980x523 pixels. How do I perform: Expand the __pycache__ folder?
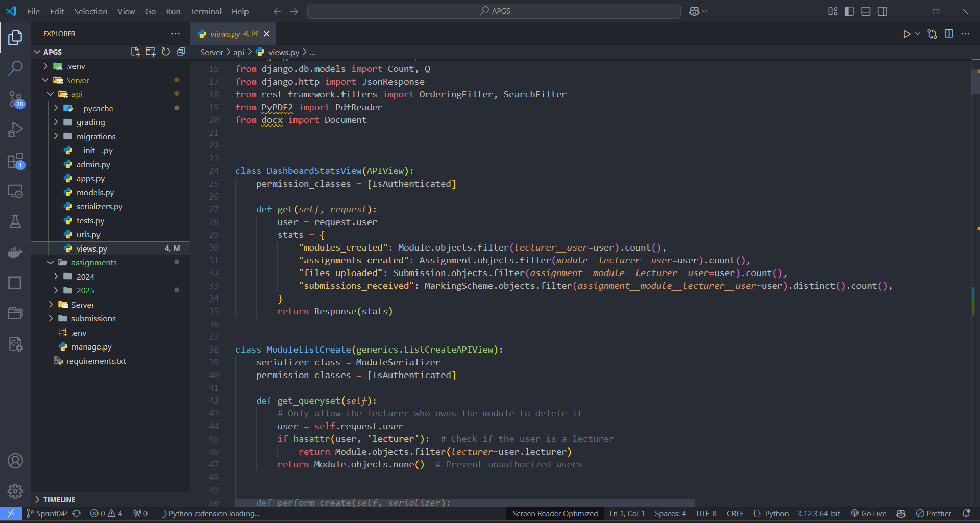tap(110, 108)
